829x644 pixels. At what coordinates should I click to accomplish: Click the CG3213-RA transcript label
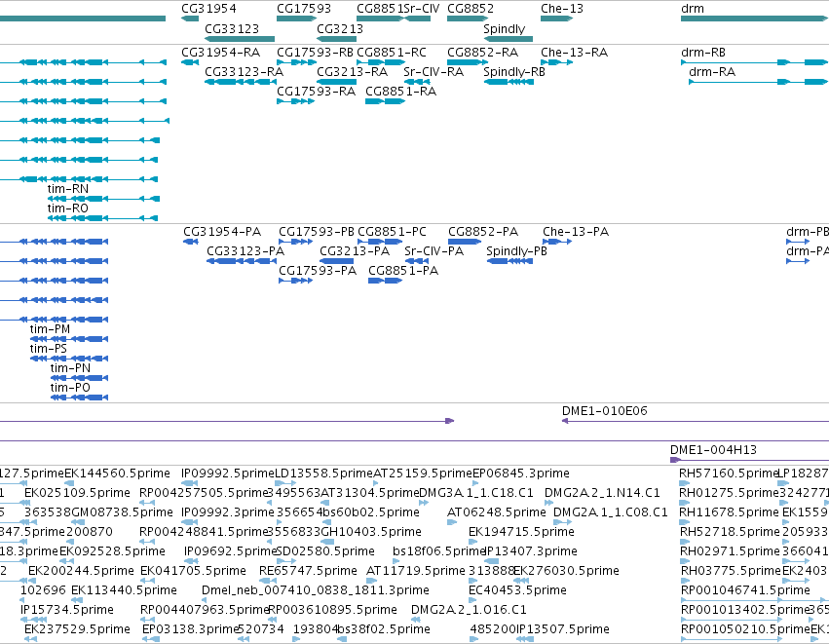coord(352,72)
